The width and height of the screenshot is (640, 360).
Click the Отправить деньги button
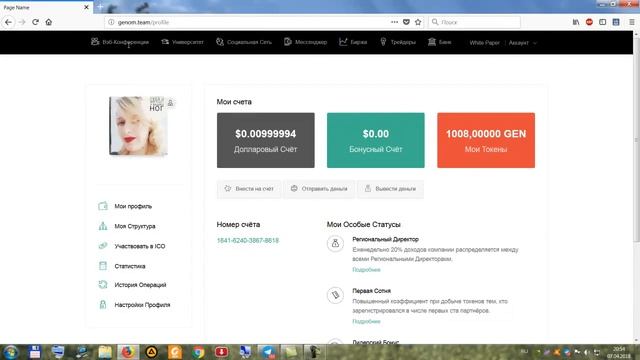click(319, 189)
